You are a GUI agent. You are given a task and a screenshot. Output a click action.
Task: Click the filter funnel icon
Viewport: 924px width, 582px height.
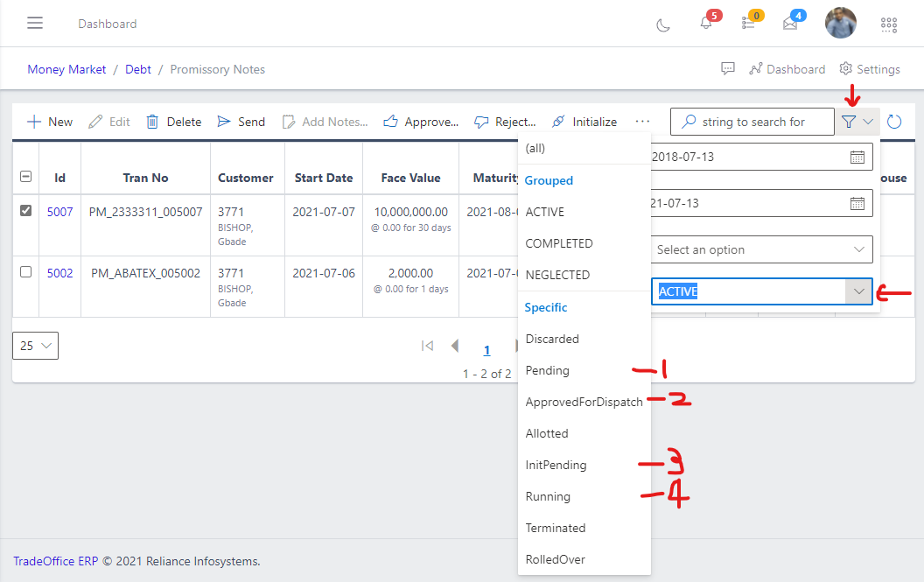tap(849, 122)
